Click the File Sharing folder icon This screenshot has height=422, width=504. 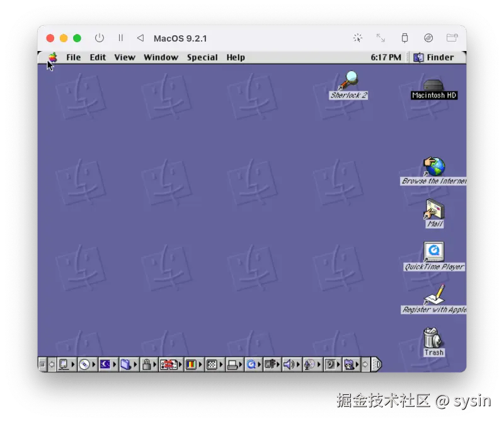coord(125,365)
